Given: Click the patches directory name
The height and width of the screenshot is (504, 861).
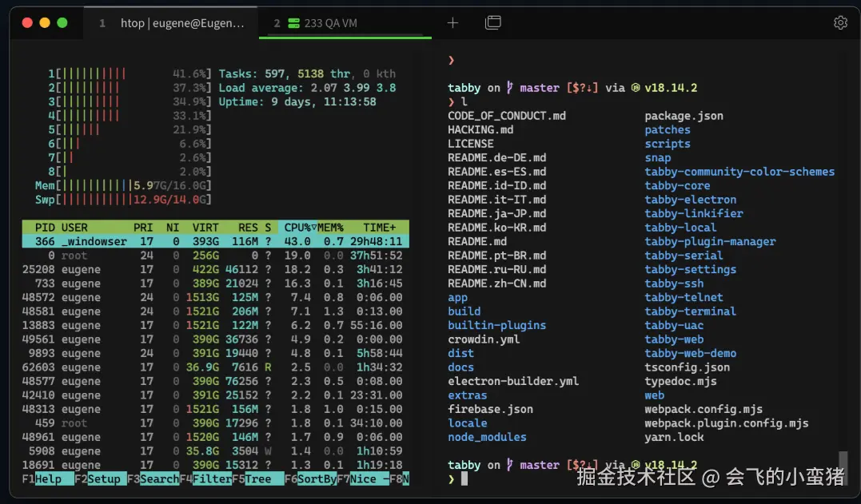Looking at the screenshot, I should click(x=668, y=130).
